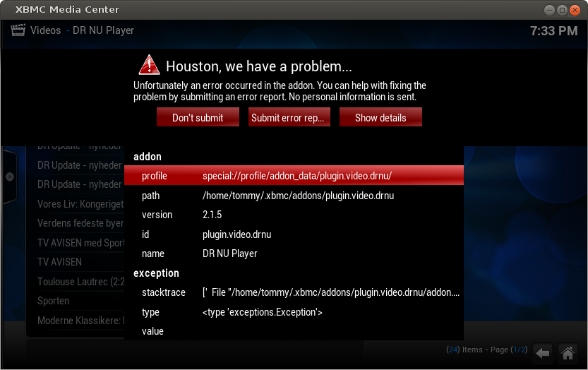This screenshot has height=370, width=588.
Task: Click the Don't submit button
Action: pos(198,117)
